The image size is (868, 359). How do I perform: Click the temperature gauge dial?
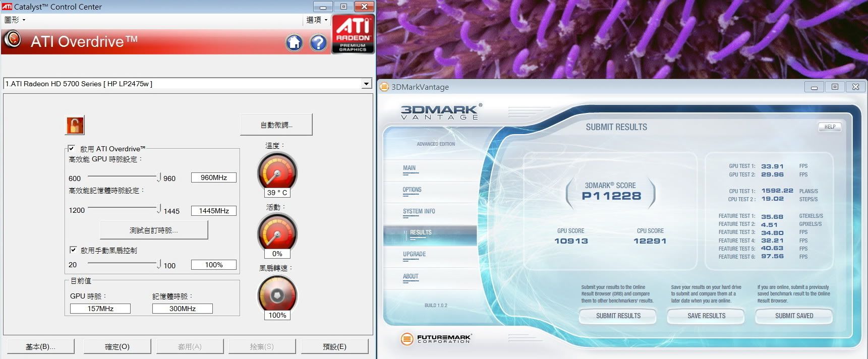tap(277, 173)
